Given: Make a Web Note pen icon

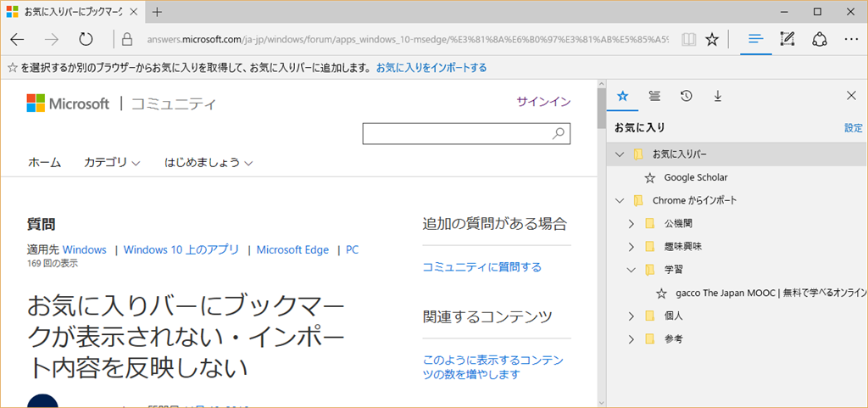Looking at the screenshot, I should pos(787,39).
